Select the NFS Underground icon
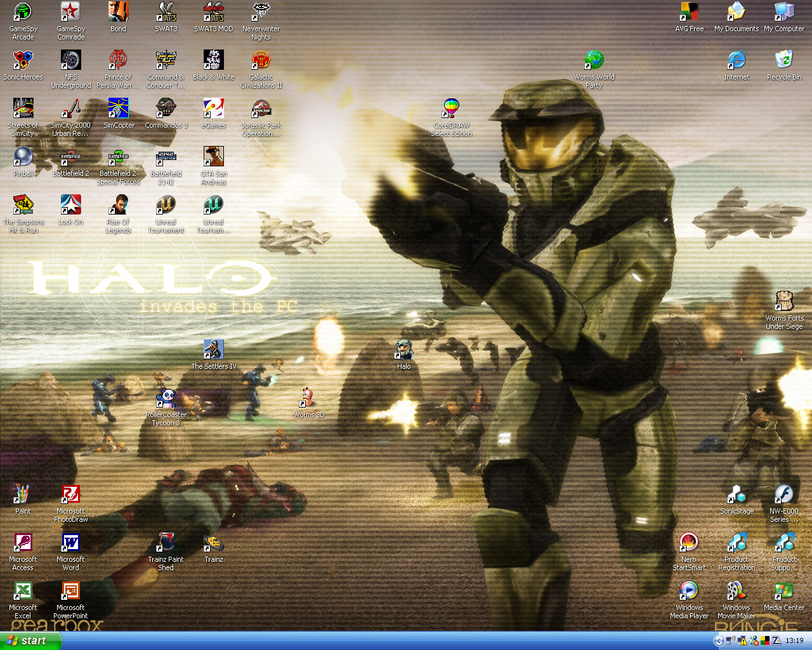Screen dimensions: 812x650 [70, 69]
